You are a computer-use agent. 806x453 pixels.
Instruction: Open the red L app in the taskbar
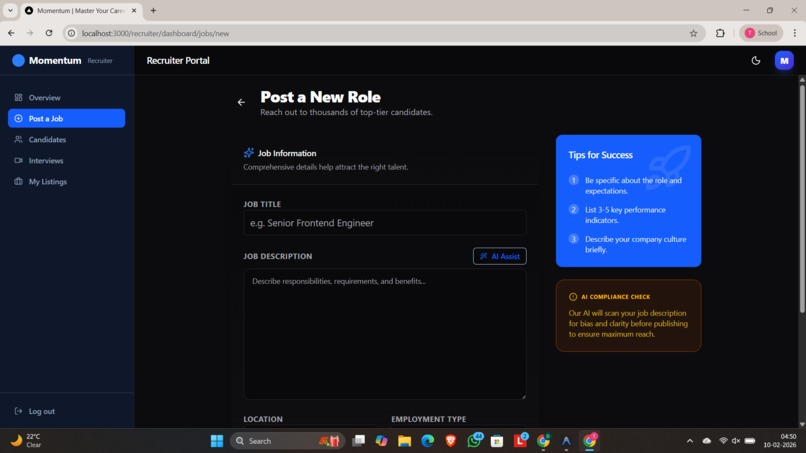click(x=520, y=441)
